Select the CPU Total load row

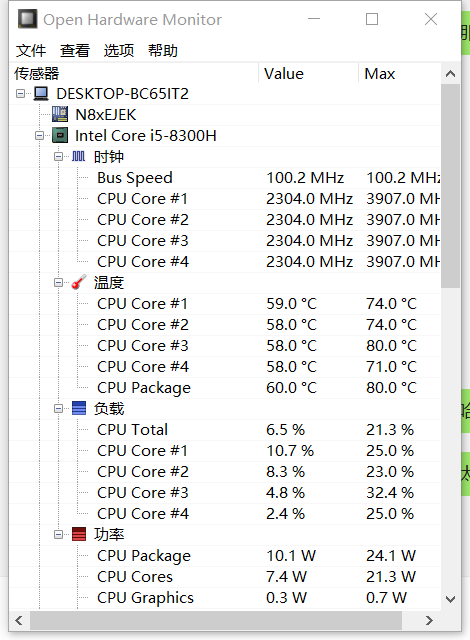pyautogui.click(x=225, y=429)
